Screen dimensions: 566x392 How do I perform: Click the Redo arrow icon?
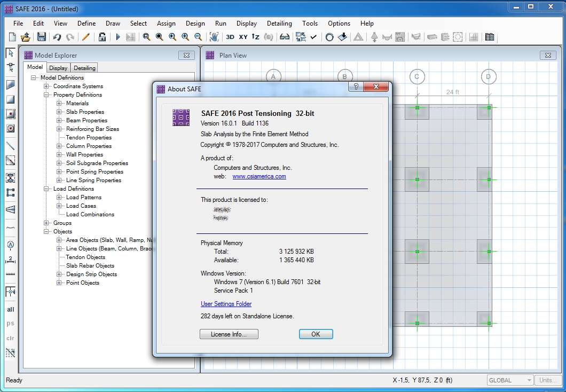70,37
